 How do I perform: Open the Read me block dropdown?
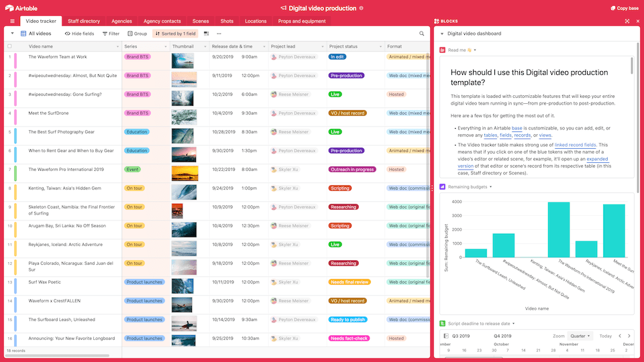point(475,50)
